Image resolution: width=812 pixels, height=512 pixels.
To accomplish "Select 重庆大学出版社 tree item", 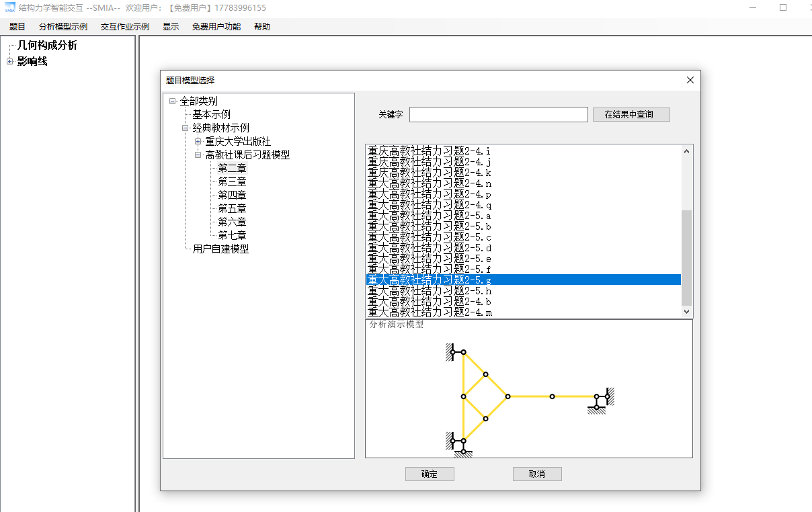I will pos(238,141).
